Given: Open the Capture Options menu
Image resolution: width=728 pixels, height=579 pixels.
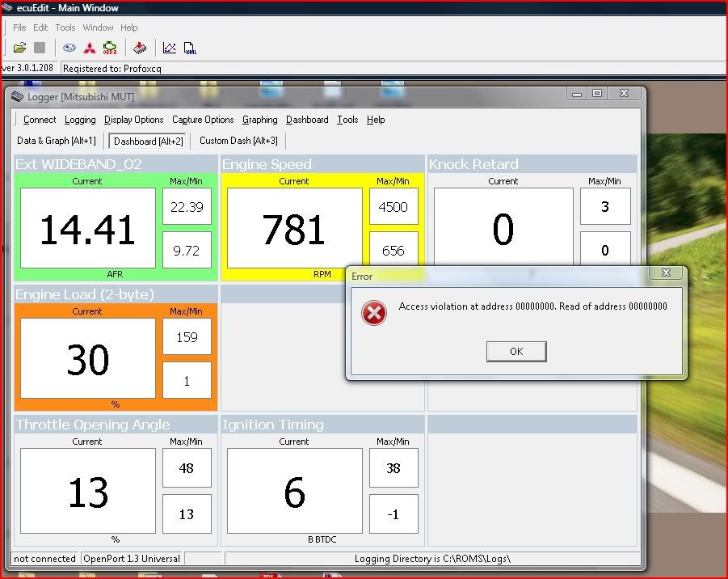Looking at the screenshot, I should point(203,120).
